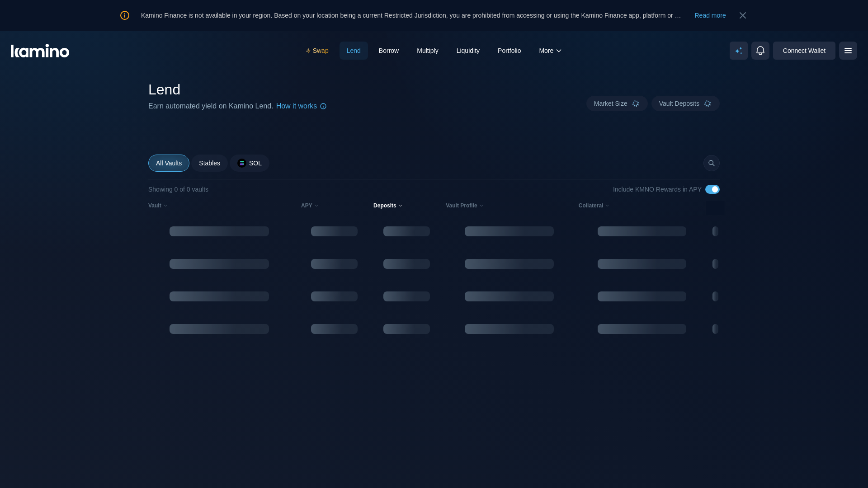
Task: Dismiss the restricted region banner
Action: click(742, 15)
